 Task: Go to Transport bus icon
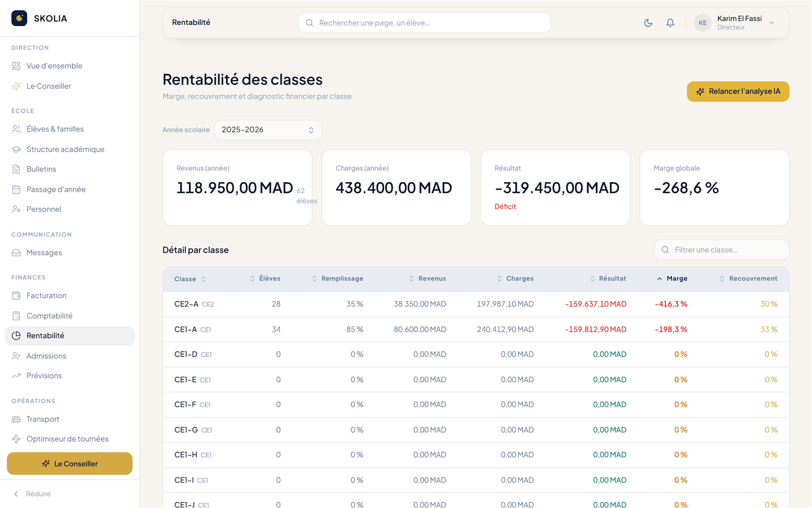click(16, 419)
